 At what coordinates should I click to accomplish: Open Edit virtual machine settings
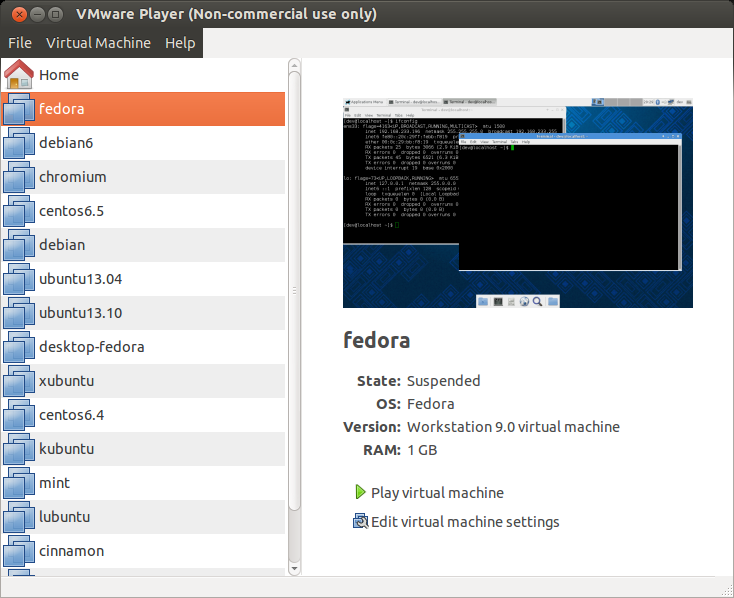[x=465, y=522]
